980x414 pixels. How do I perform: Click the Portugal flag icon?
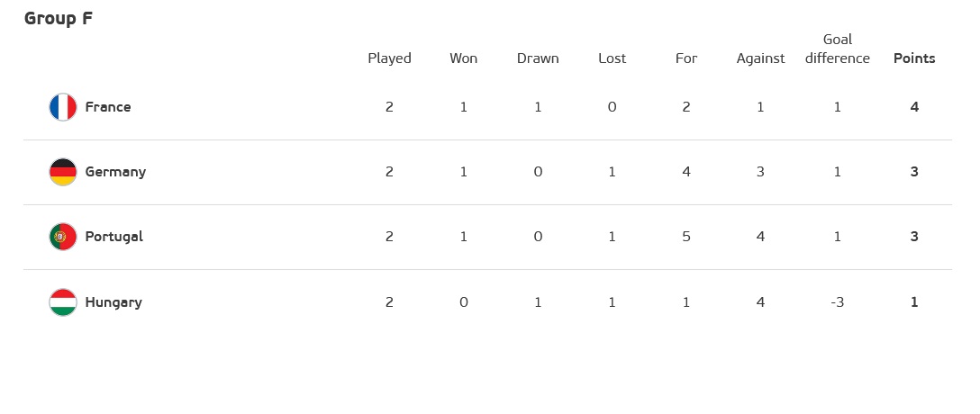pos(63,238)
